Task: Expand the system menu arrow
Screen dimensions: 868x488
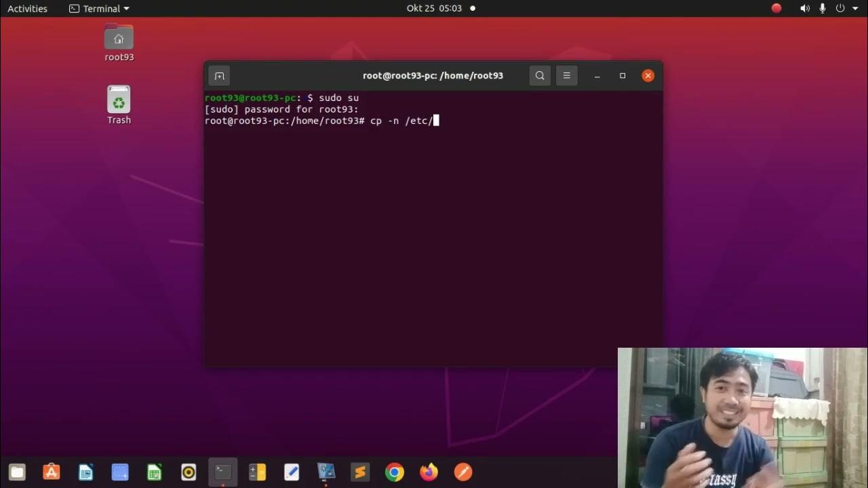Action: pyautogui.click(x=855, y=9)
